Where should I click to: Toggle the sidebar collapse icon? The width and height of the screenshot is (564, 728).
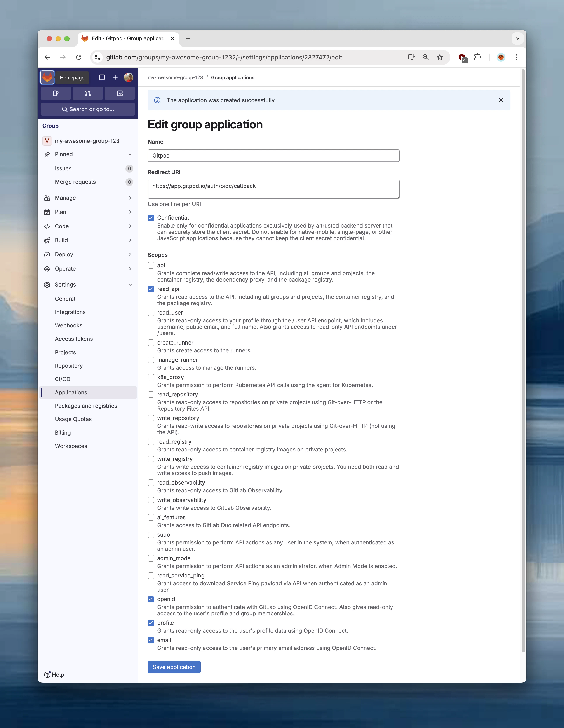coord(102,77)
